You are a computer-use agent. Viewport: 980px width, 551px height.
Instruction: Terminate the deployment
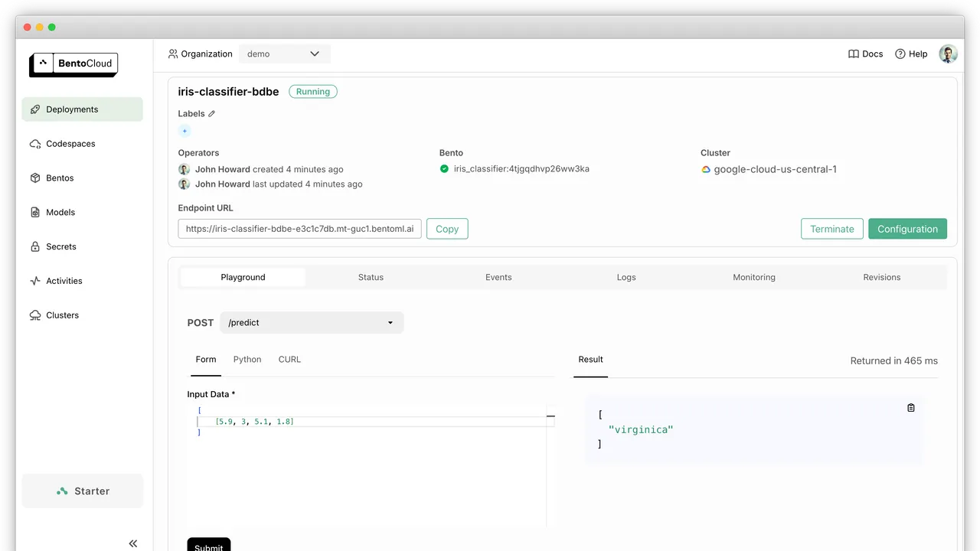832,229
